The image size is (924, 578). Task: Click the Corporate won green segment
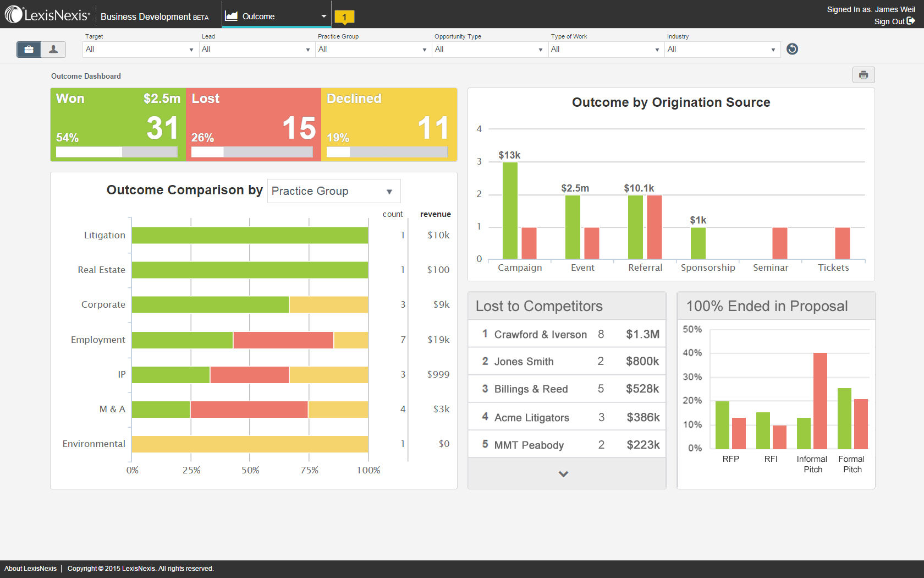click(210, 304)
